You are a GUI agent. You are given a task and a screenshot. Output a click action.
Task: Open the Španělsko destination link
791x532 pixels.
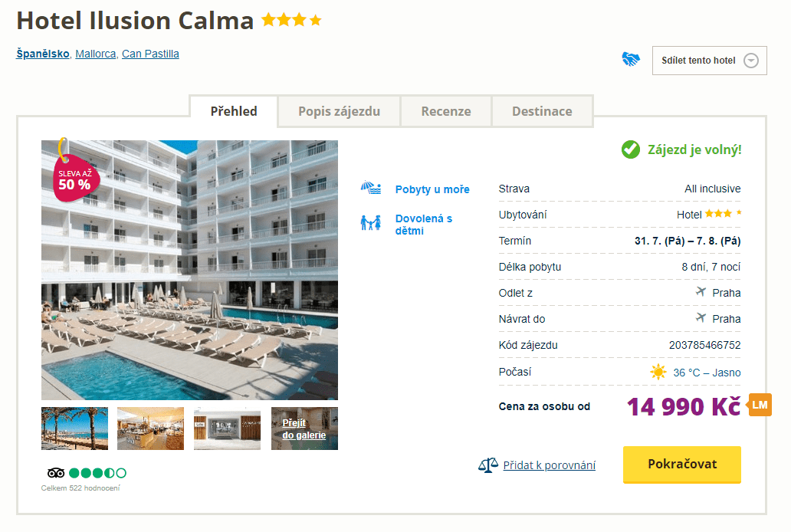(41, 54)
